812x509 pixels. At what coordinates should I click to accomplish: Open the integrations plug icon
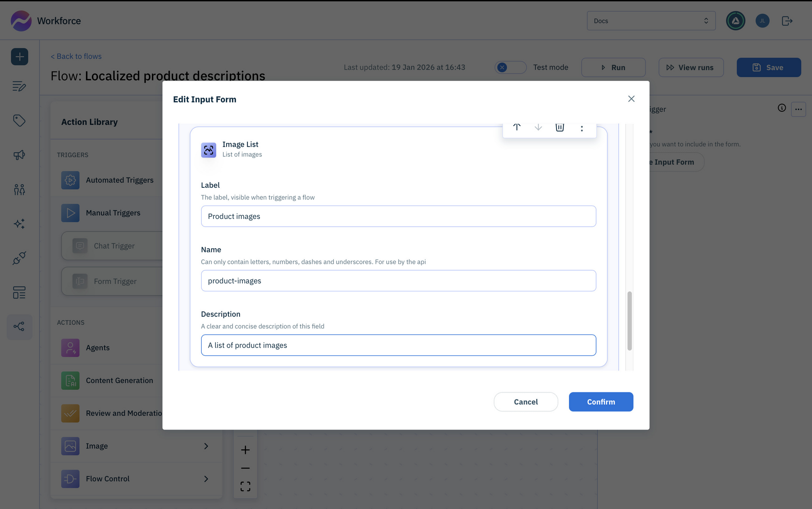coord(19,258)
